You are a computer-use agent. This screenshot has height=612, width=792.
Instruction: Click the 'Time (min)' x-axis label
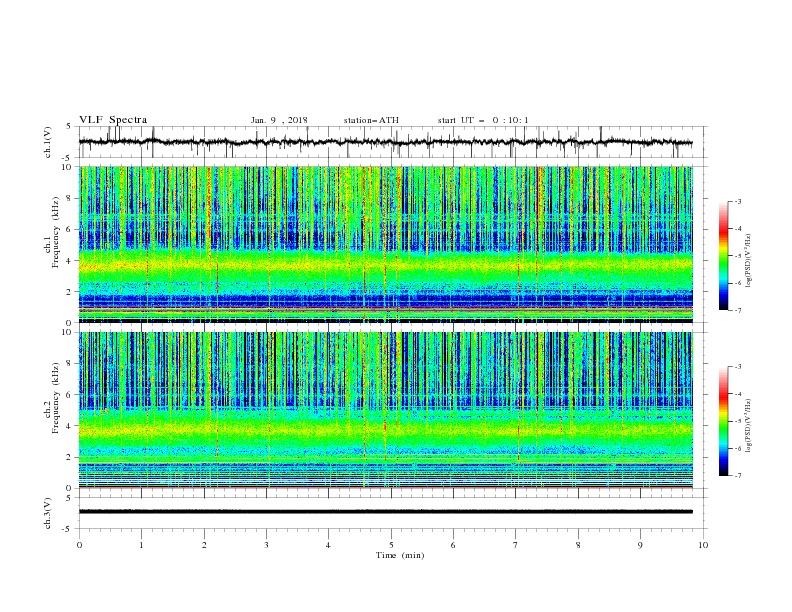(400, 555)
